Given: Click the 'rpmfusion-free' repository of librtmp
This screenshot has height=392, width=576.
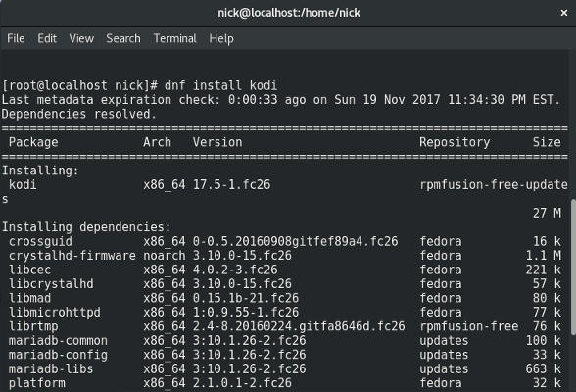Looking at the screenshot, I should coord(469,326).
